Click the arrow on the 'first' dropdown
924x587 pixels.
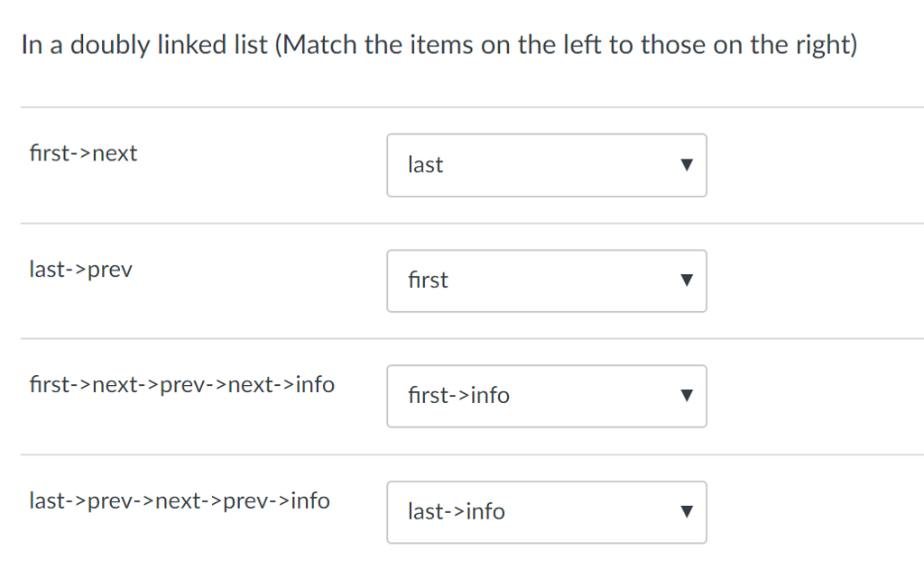coord(686,280)
